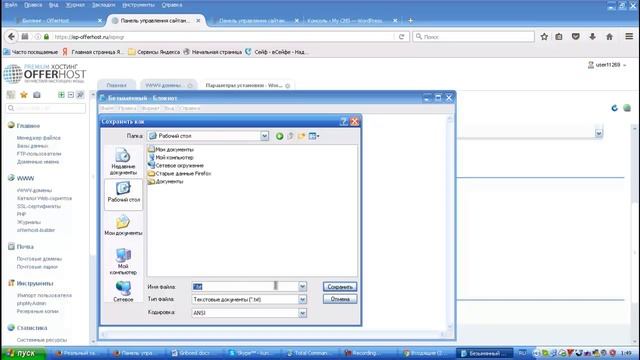Switch to Total Commander on the taskbar
This screenshot has width=640, height=360.
point(310,353)
